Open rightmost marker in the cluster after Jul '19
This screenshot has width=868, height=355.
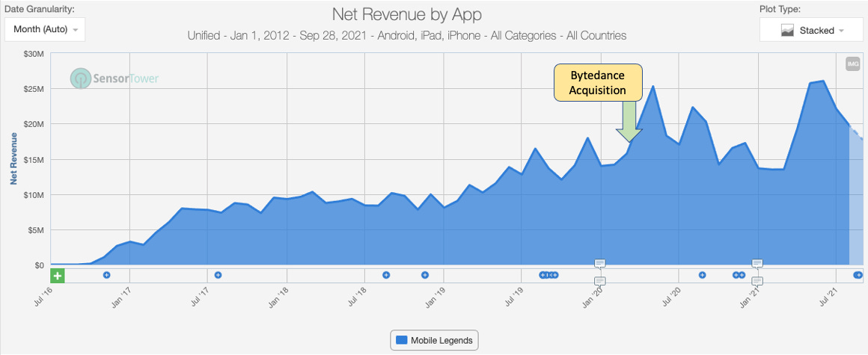(x=555, y=275)
